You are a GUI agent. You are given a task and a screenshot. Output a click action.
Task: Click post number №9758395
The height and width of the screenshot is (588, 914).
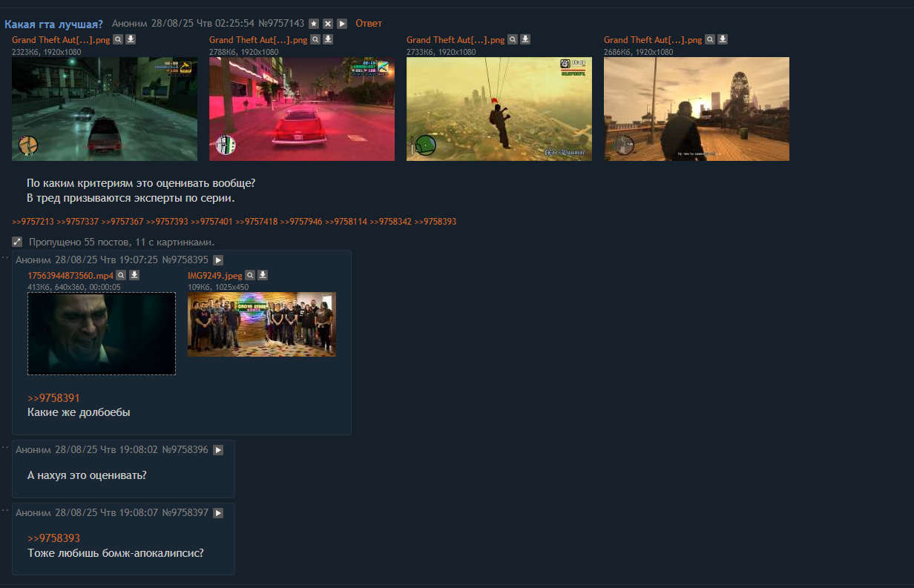(185, 260)
